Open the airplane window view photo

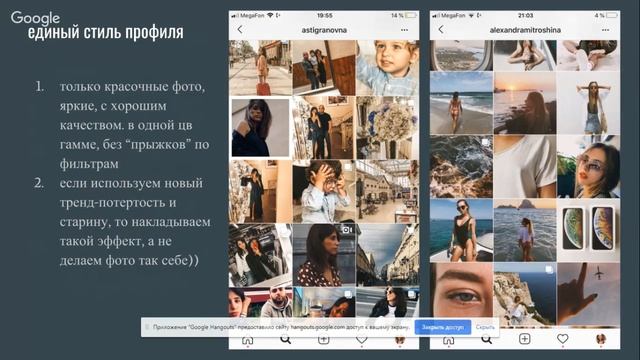[461, 56]
